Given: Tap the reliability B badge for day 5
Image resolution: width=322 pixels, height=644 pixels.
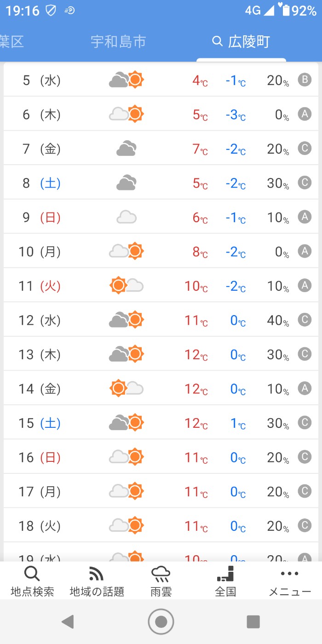Looking at the screenshot, I should coord(305,80).
